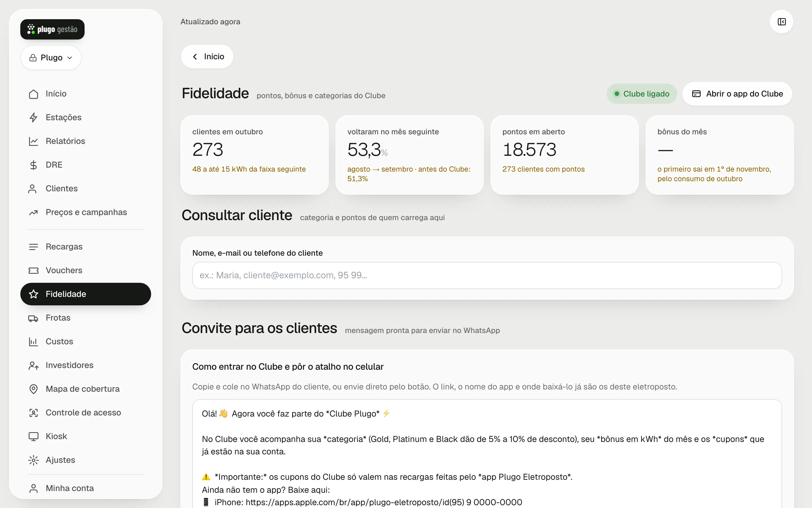Viewport: 812px width, 508px height.
Task: Click the Frotas truck icon
Action: tap(33, 318)
